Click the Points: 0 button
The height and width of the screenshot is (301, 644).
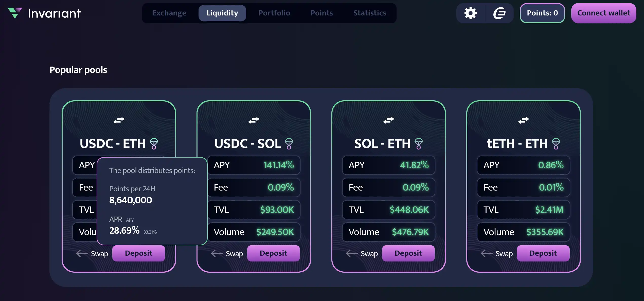[x=542, y=13]
